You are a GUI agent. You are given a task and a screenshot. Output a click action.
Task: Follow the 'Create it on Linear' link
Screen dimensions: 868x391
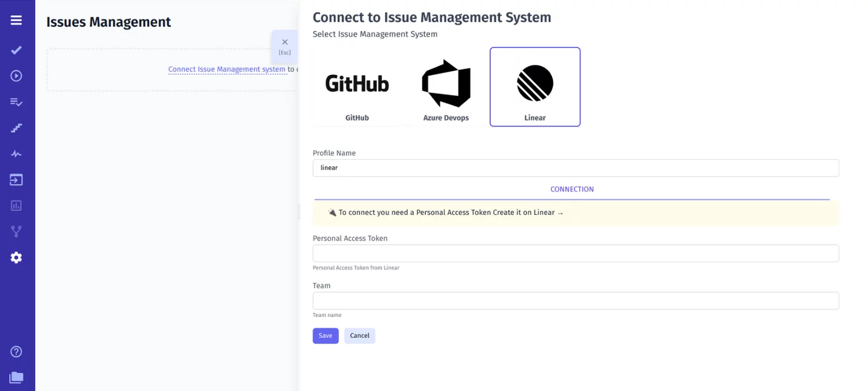528,213
